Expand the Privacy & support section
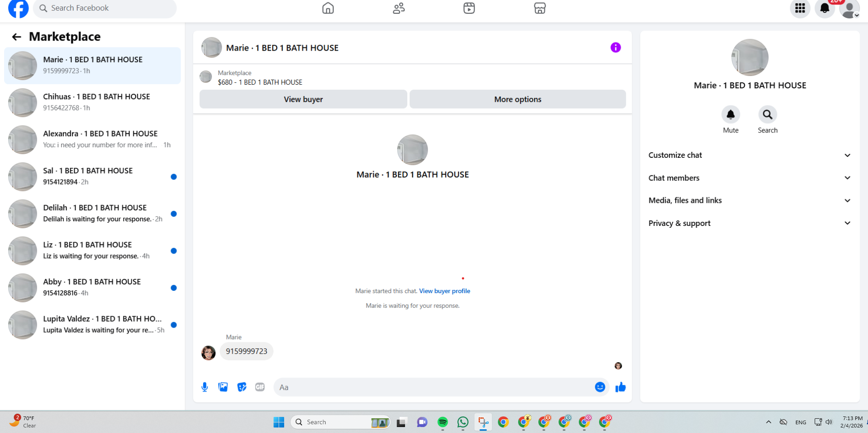868x433 pixels. (750, 223)
